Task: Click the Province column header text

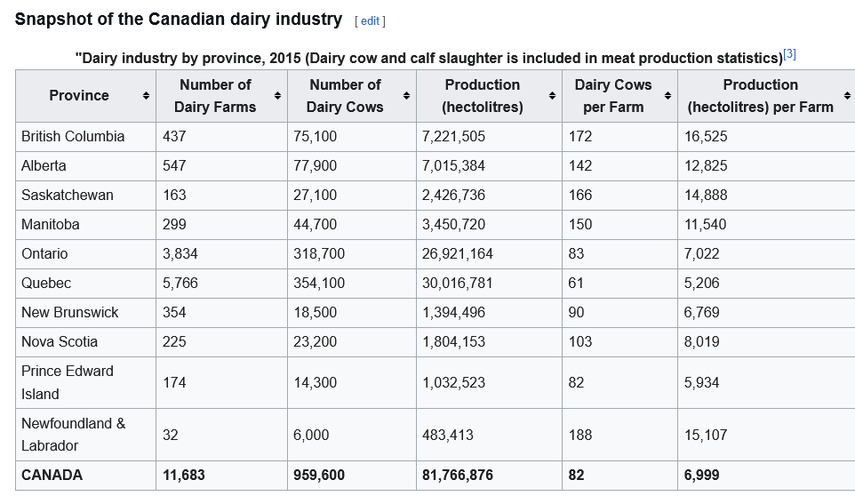Action: click(x=79, y=95)
